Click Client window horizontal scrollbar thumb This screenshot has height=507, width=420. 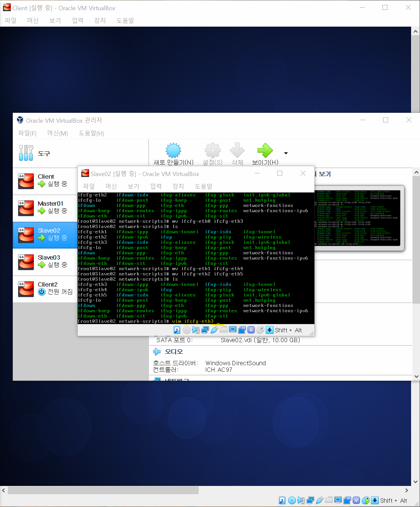pos(103,490)
